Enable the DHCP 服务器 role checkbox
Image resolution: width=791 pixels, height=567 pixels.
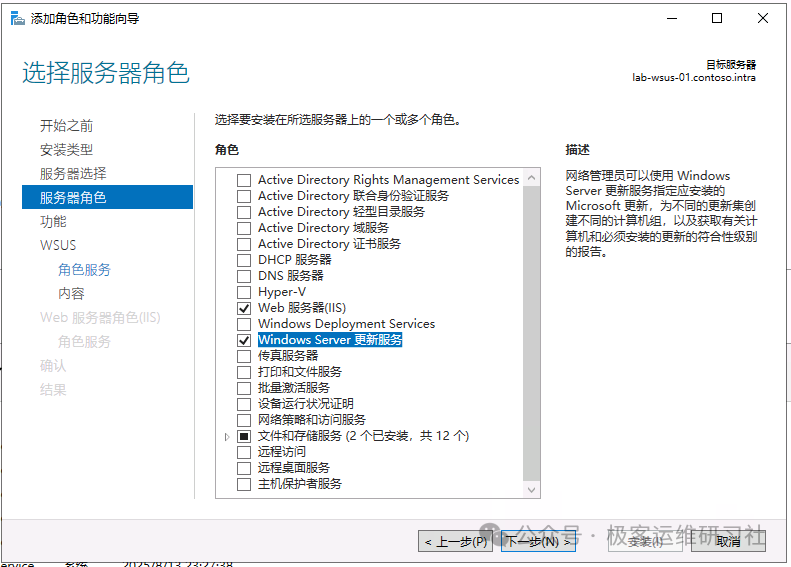click(244, 260)
